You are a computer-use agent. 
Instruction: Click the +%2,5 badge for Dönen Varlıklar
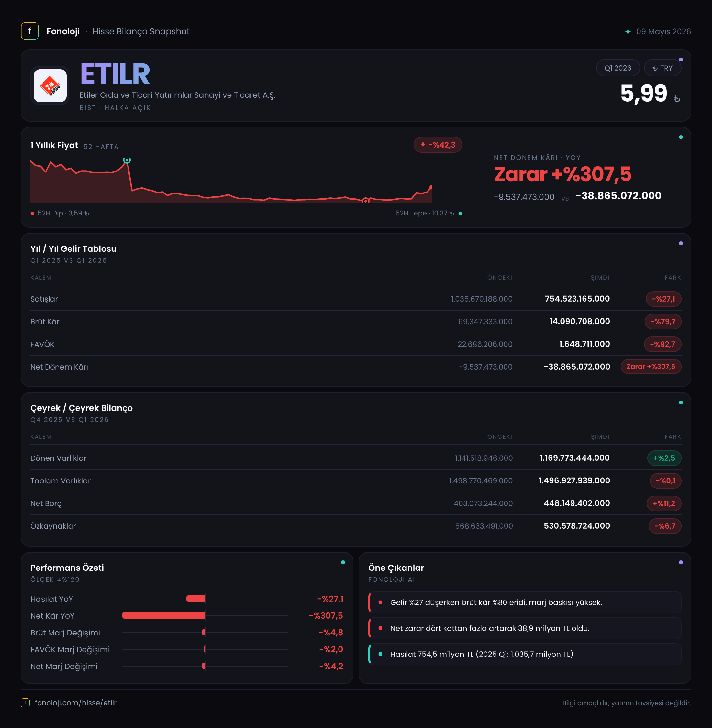pyautogui.click(x=664, y=458)
